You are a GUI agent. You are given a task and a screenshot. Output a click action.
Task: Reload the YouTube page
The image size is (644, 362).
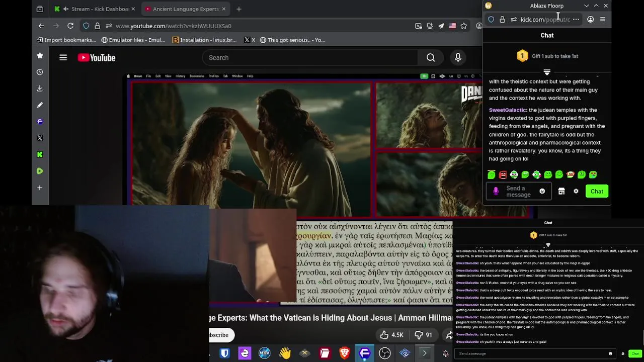point(70,26)
